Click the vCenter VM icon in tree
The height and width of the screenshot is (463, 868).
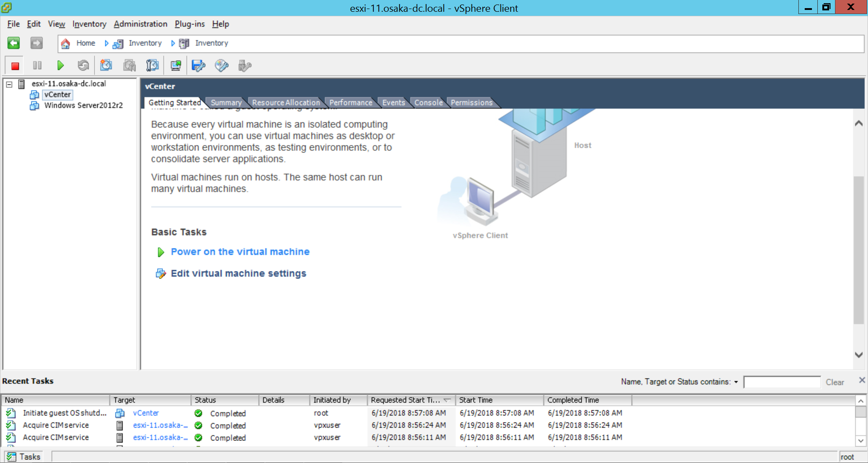pyautogui.click(x=34, y=95)
